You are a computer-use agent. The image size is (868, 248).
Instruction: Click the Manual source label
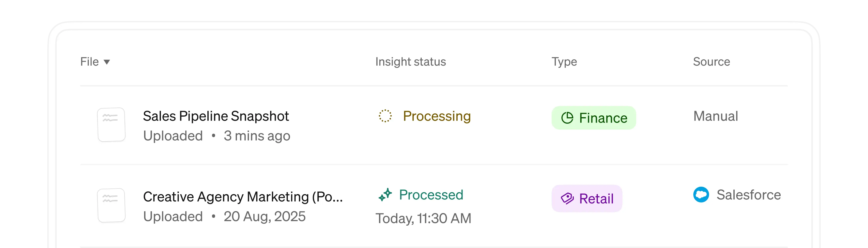715,116
